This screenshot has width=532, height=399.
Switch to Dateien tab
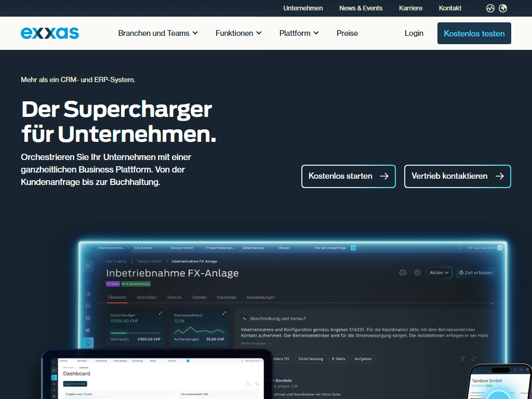tap(199, 297)
